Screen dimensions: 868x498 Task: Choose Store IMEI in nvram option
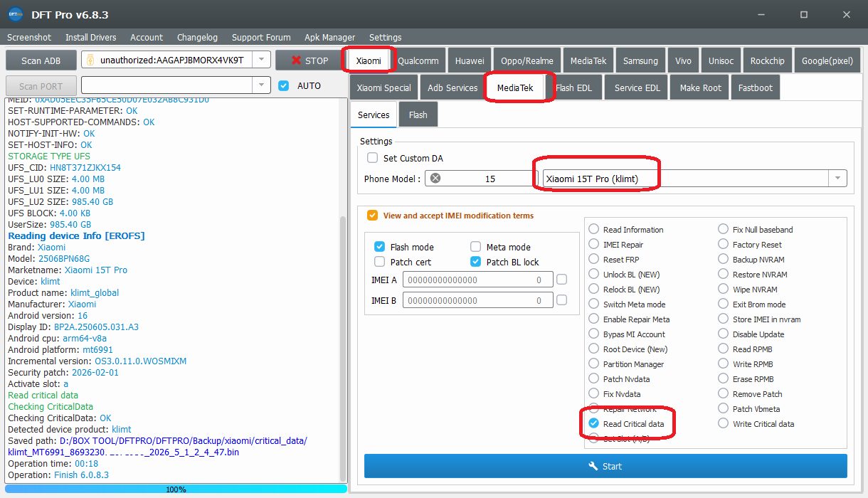point(724,319)
